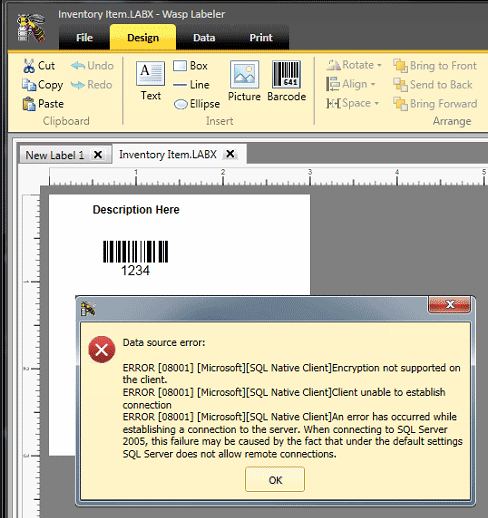This screenshot has height=518, width=488.
Task: Click the Bring to Front icon
Action: [x=400, y=66]
